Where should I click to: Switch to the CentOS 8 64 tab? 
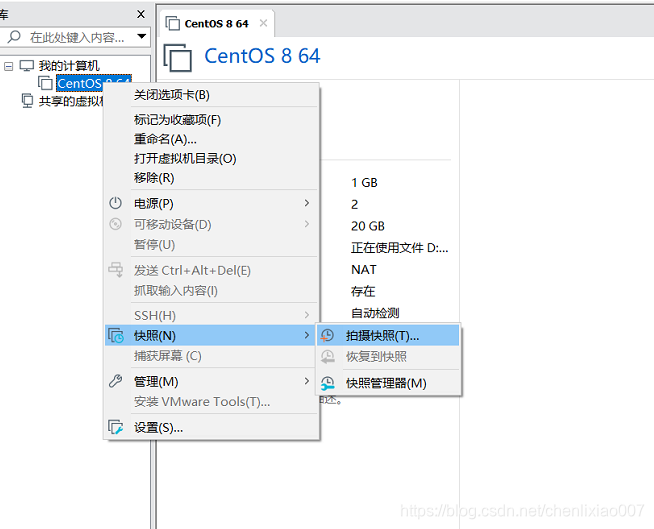216,24
